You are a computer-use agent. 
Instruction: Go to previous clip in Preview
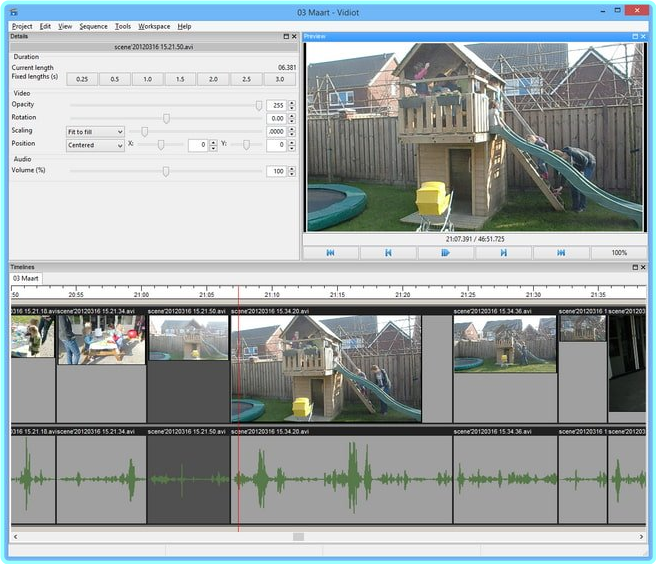[388, 253]
